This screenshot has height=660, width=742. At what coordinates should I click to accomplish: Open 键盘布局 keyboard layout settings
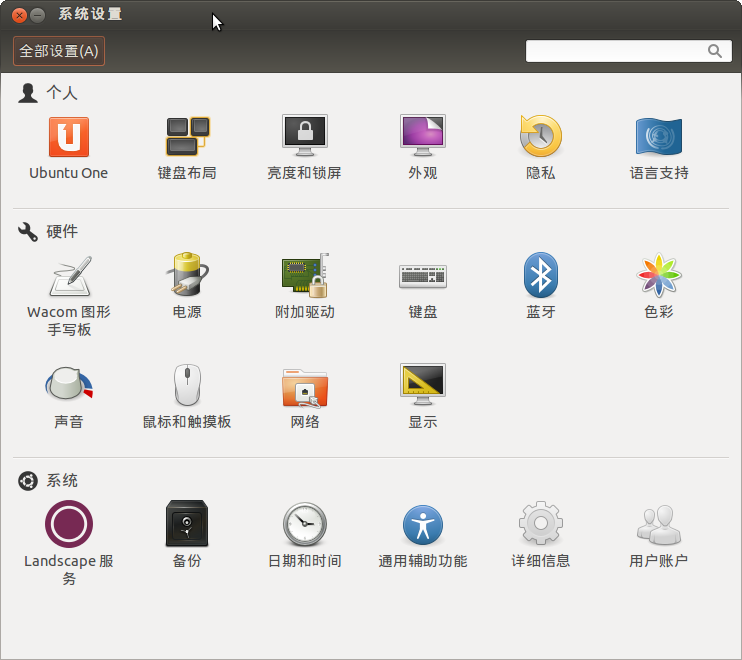point(187,148)
